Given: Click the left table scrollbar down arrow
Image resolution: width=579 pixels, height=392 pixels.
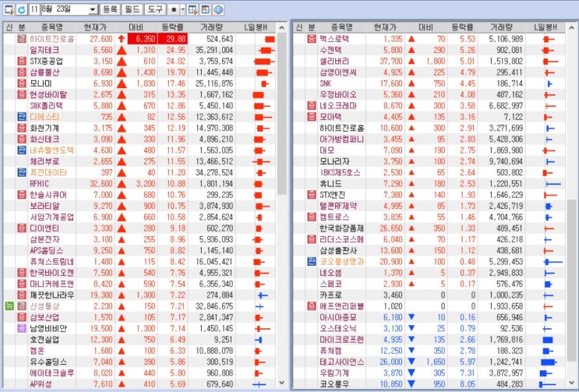Looking at the screenshot, I should (x=282, y=383).
